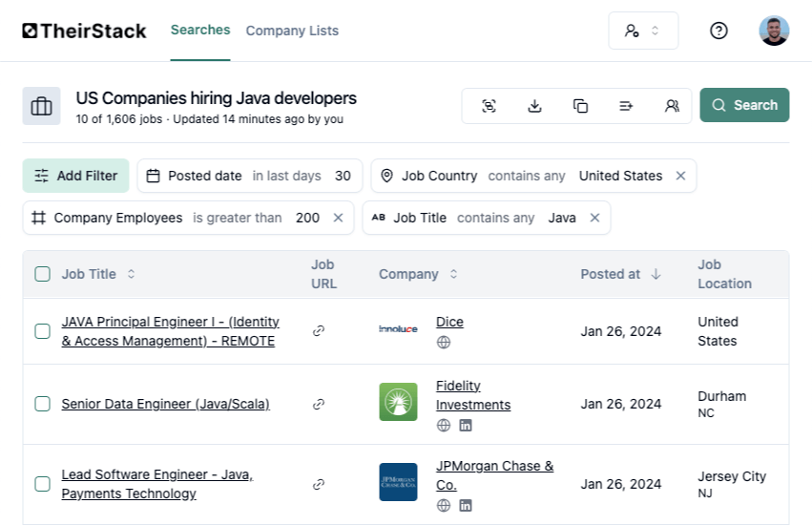Open Fidelity LinkedIn icon
Viewport: 812px width, 525px height.
tap(466, 425)
